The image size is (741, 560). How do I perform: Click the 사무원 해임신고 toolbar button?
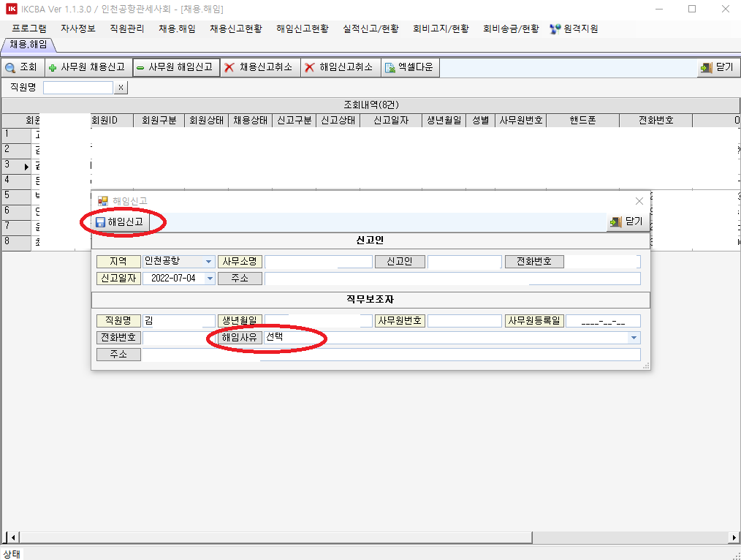175,67
